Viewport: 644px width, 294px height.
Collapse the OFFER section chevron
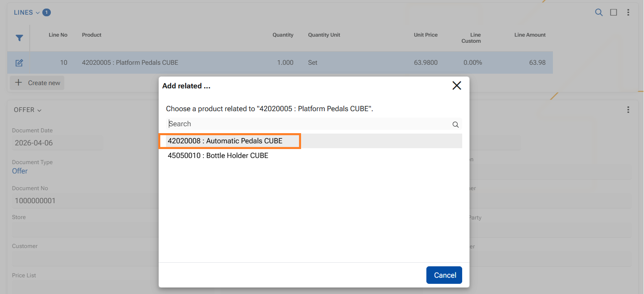click(39, 110)
